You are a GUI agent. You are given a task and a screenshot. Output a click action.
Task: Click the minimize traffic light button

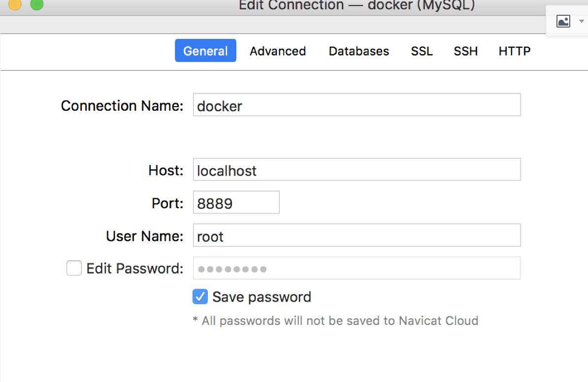tap(14, 5)
